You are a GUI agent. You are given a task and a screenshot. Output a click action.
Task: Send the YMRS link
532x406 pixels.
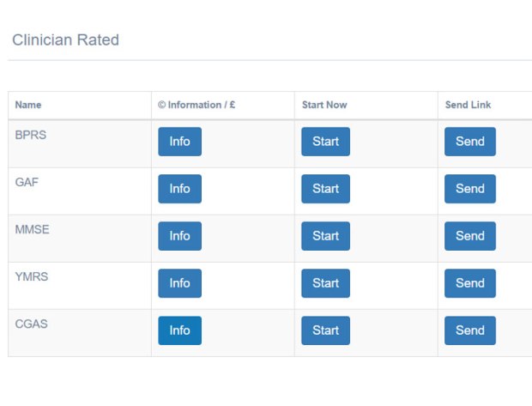click(469, 283)
